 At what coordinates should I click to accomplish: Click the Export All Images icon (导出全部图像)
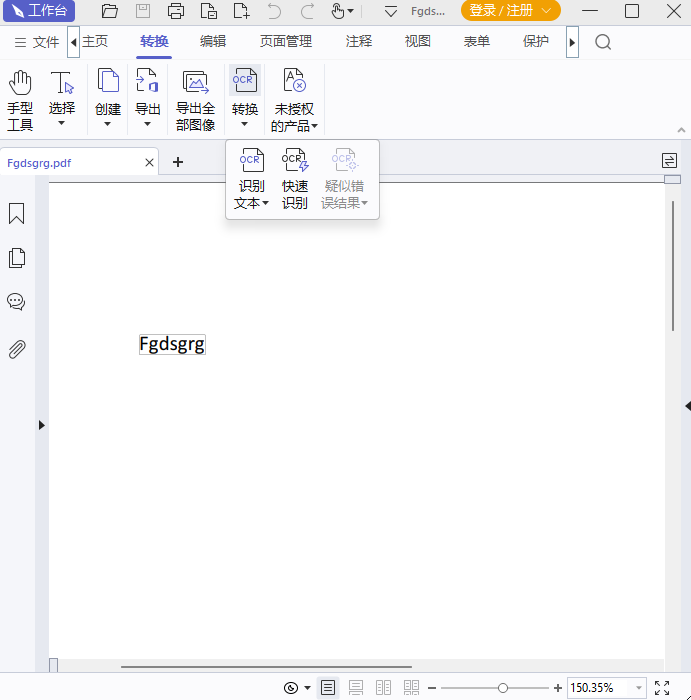[195, 100]
